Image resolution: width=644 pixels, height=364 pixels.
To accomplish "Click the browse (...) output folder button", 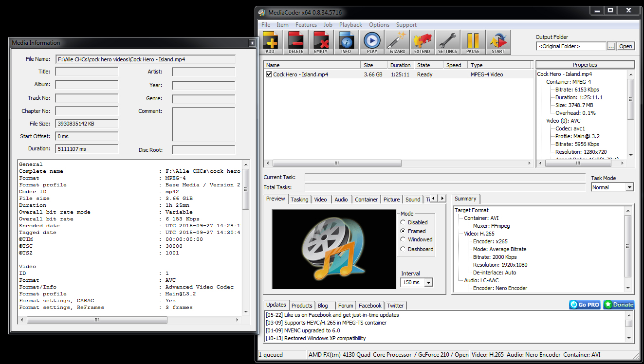I will click(x=611, y=46).
